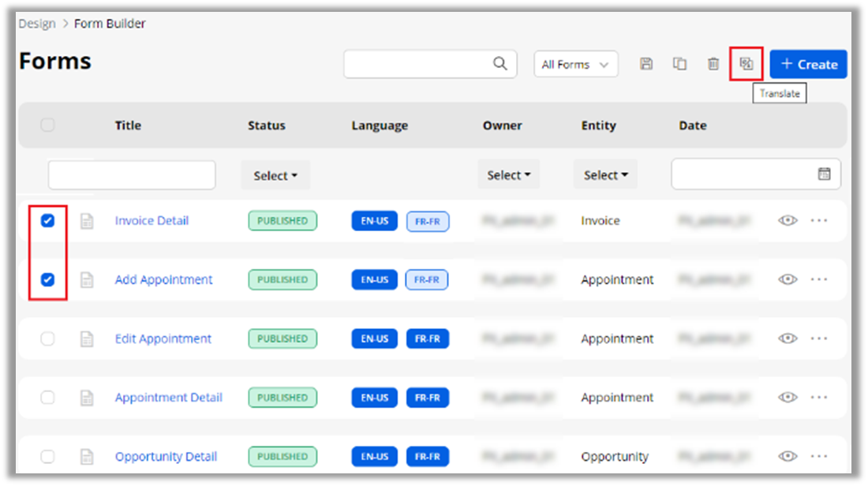The height and width of the screenshot is (486, 868).
Task: Go to Design breadcrumb
Action: [x=37, y=24]
